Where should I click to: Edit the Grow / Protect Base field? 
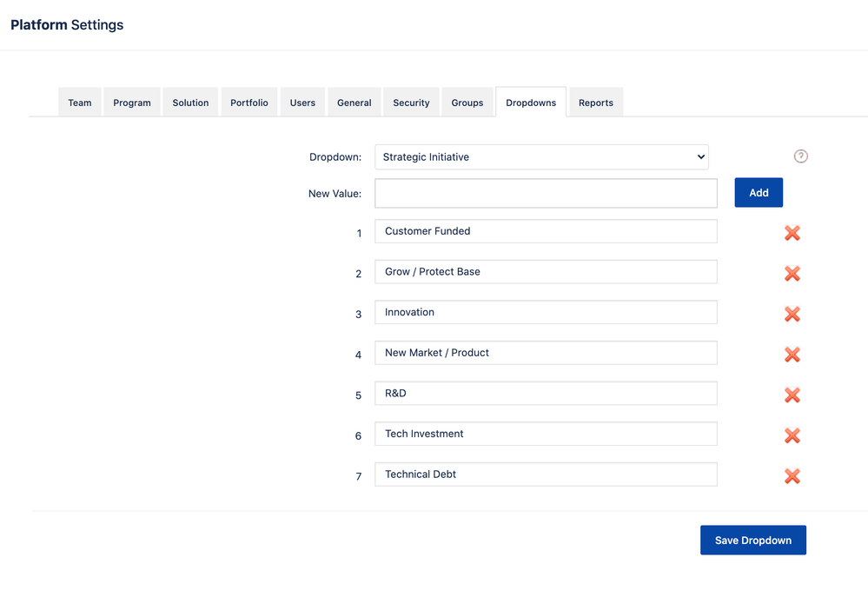pos(546,272)
